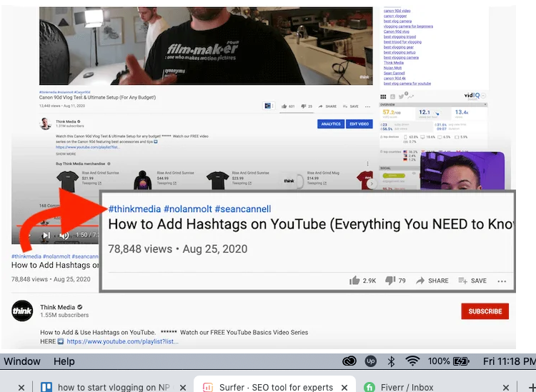Open the YouTube Basics playlist link

point(122,341)
